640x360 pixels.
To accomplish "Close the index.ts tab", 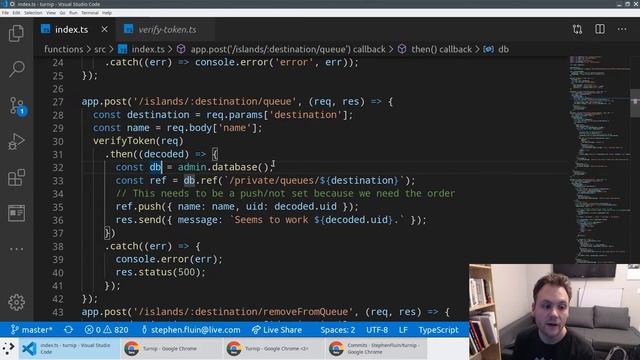I will [104, 29].
